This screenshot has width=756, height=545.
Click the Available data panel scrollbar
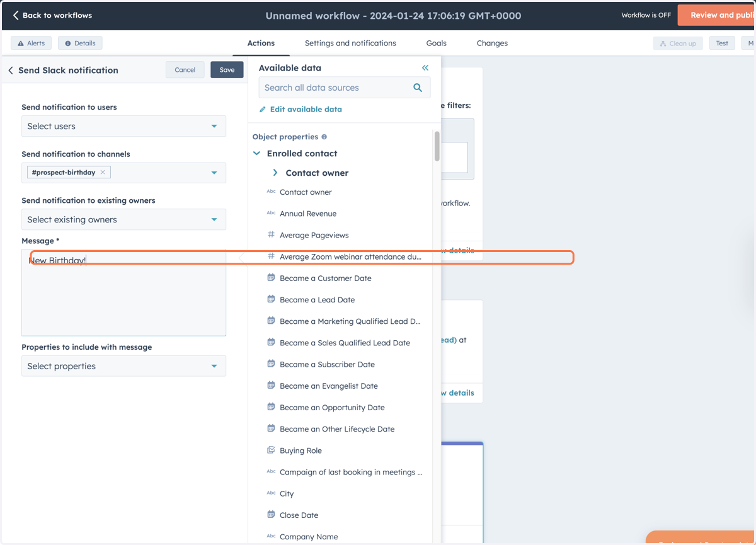pyautogui.click(x=437, y=146)
